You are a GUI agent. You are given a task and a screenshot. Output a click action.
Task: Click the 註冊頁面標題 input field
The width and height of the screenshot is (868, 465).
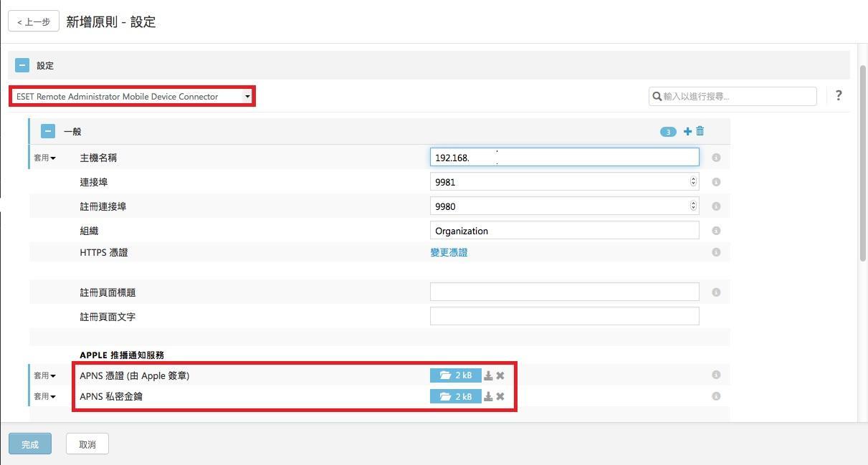564,292
